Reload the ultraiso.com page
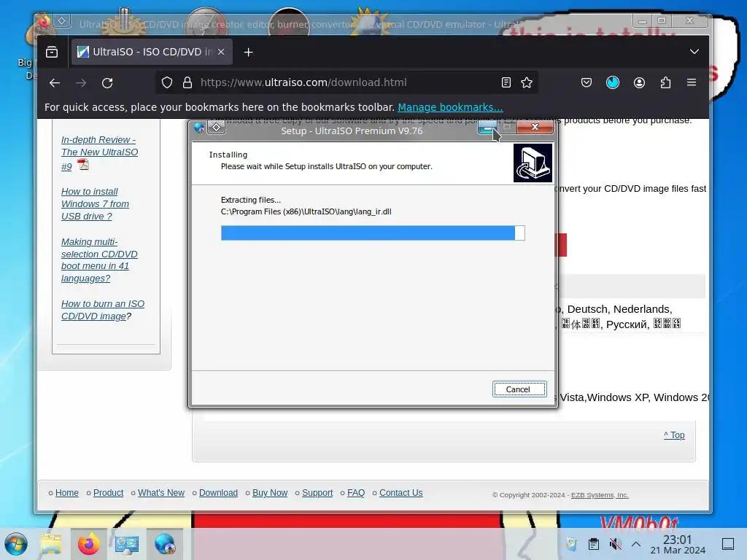This screenshot has height=560, width=747. 107,83
